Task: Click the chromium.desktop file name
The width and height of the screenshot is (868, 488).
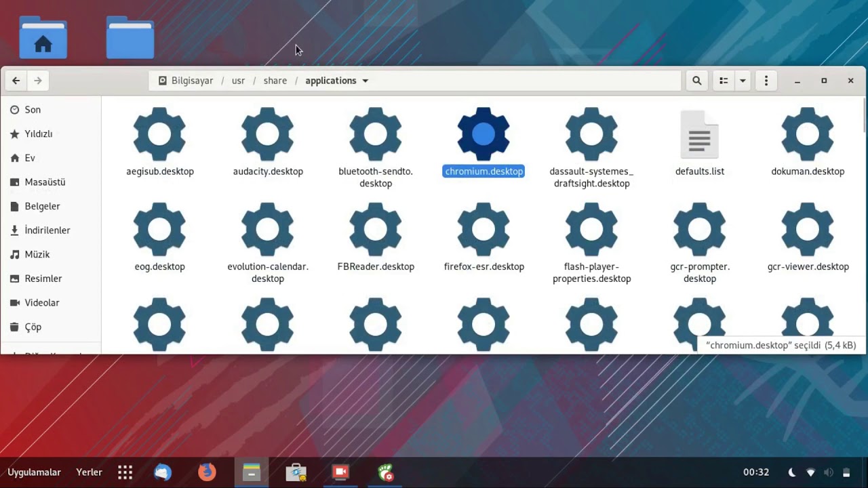Action: point(484,171)
